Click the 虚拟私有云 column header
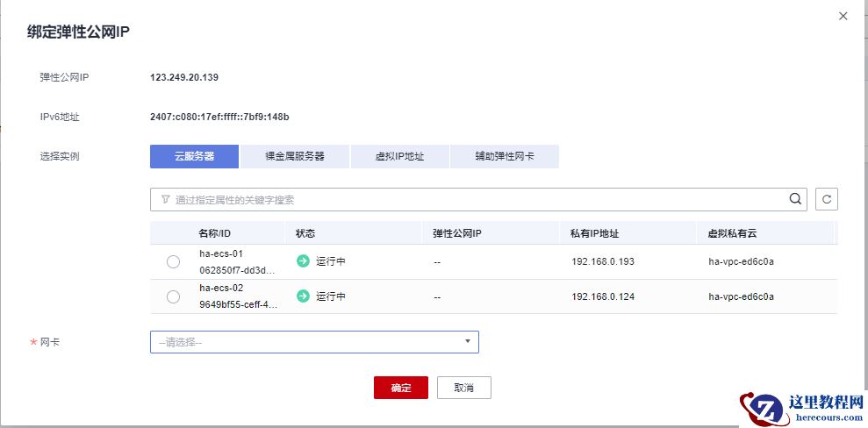The image size is (868, 428). [x=732, y=233]
